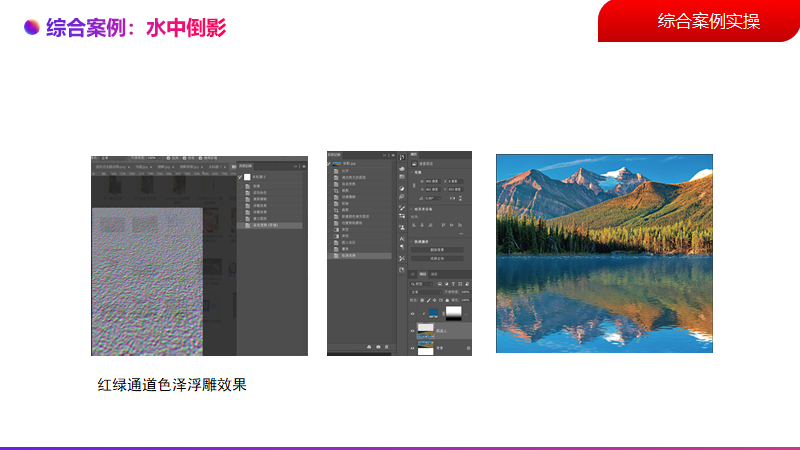Click the lock position move icon
This screenshot has width=800, height=450.
click(435, 301)
